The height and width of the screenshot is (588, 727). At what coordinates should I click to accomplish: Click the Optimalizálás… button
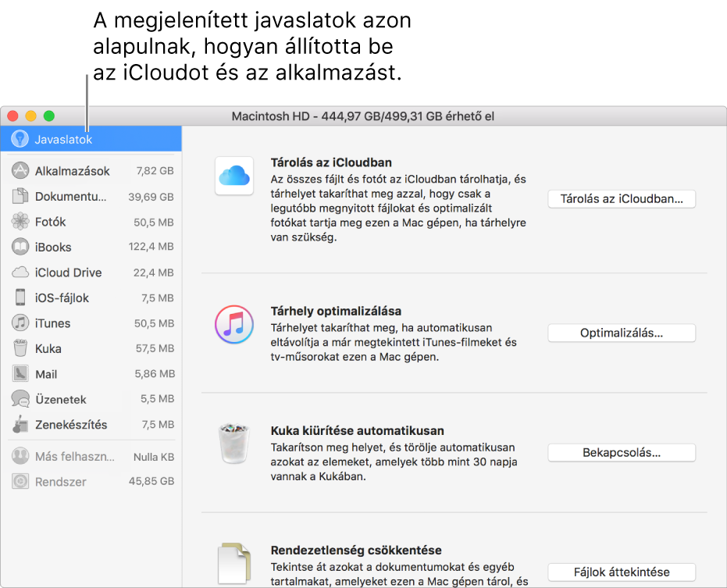622,333
